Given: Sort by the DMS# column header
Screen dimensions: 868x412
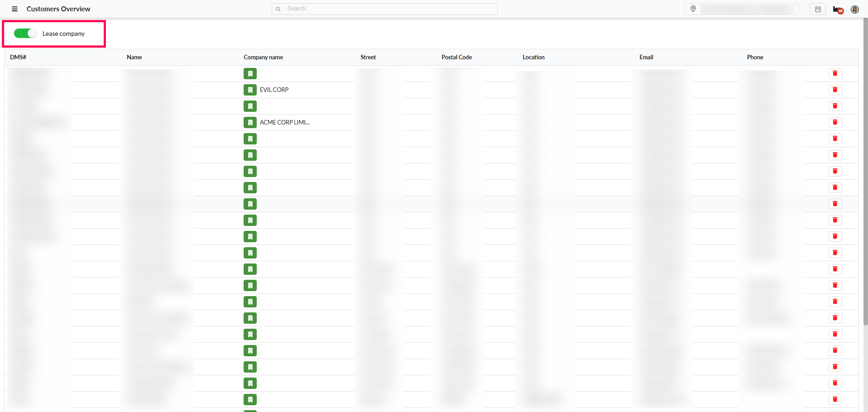Looking at the screenshot, I should point(18,57).
